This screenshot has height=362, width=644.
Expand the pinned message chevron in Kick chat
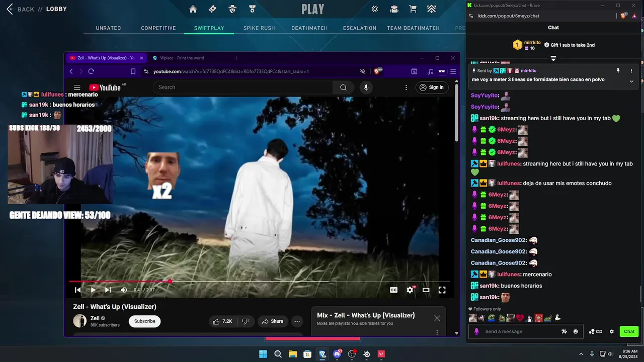[631, 81]
